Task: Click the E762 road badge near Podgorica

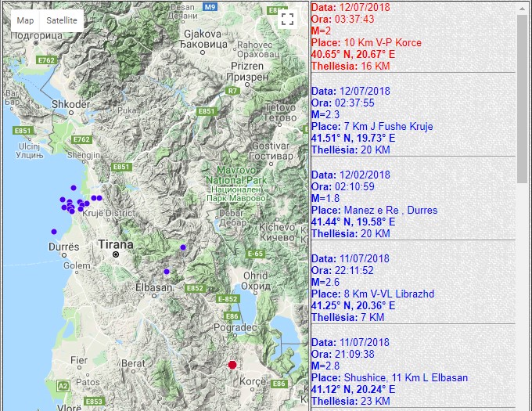Action: coord(46,60)
